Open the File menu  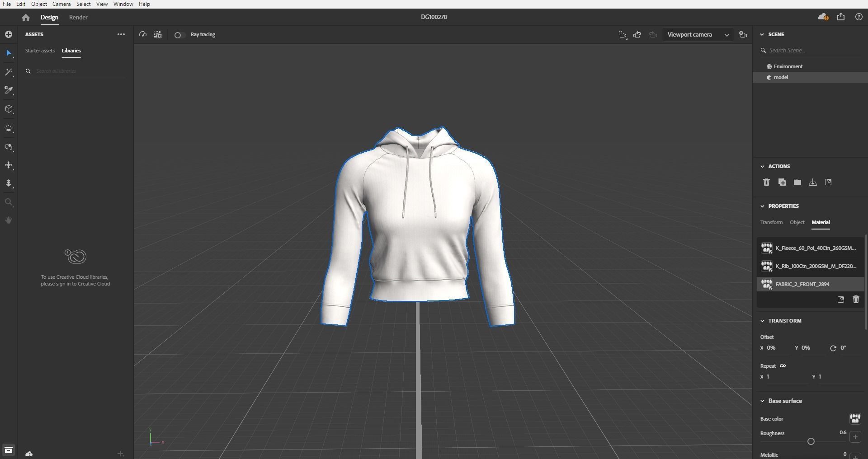coord(7,4)
